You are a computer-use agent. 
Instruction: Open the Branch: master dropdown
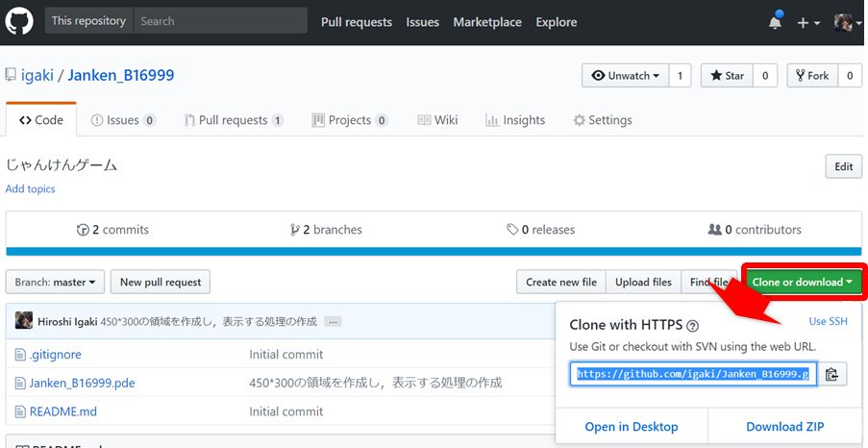(55, 282)
